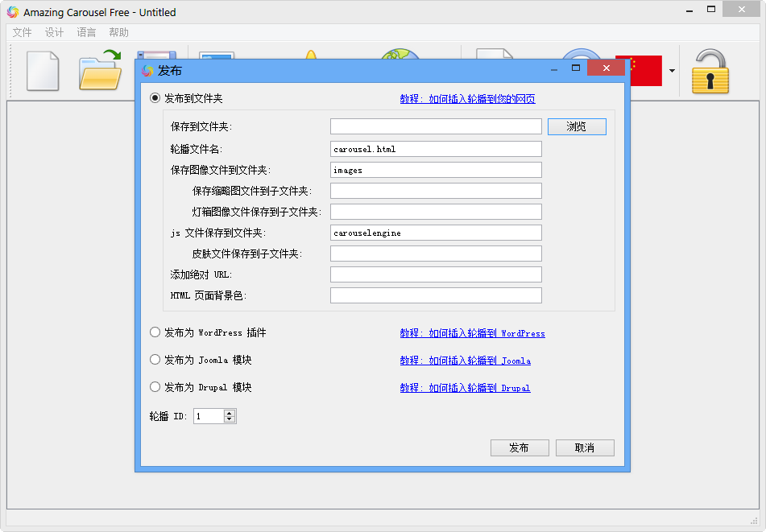Click the 轮播 ID number field
Viewport: 766px width, 532px height.
coord(209,416)
